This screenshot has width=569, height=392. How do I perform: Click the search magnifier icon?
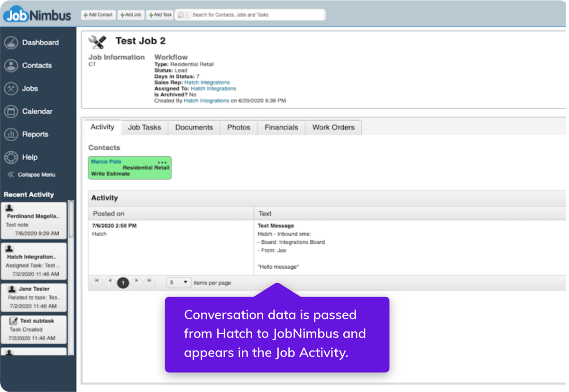click(x=181, y=15)
